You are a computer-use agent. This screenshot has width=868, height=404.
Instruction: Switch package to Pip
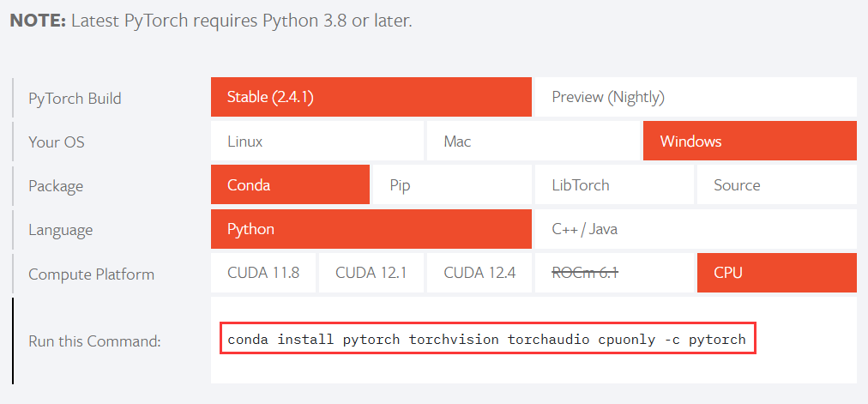pos(451,185)
